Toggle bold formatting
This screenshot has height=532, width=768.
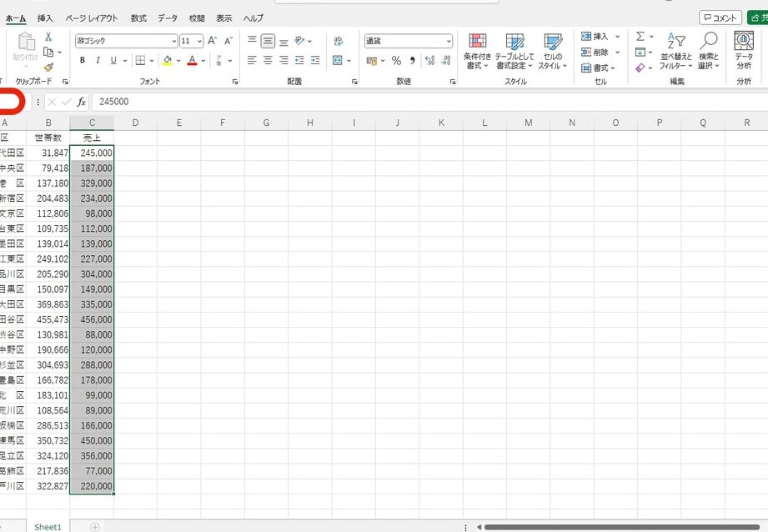coord(83,60)
